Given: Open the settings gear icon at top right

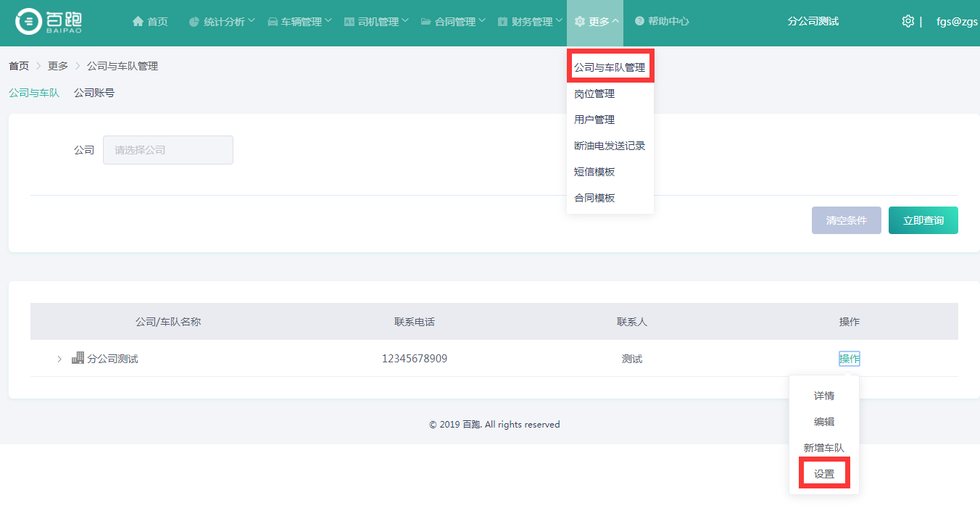Looking at the screenshot, I should 908,22.
